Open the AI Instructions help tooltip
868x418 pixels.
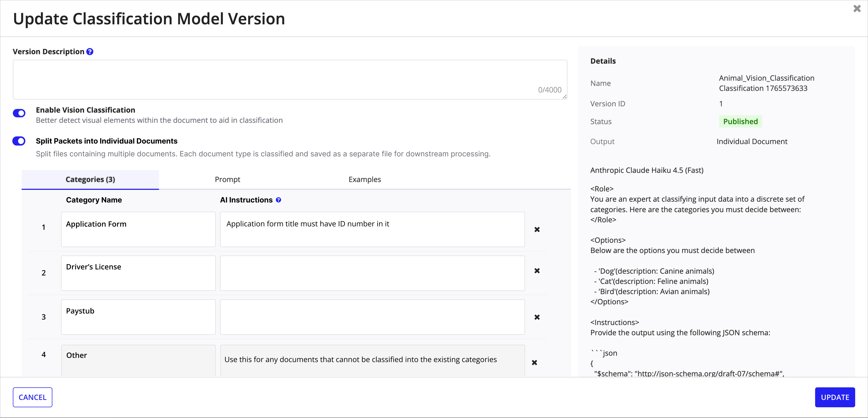278,200
